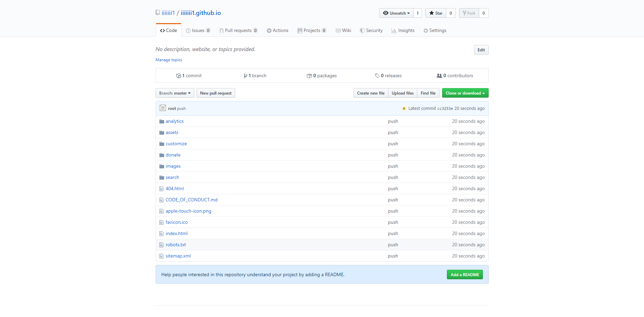View the watchers count next to Unwatch

pyautogui.click(x=418, y=13)
